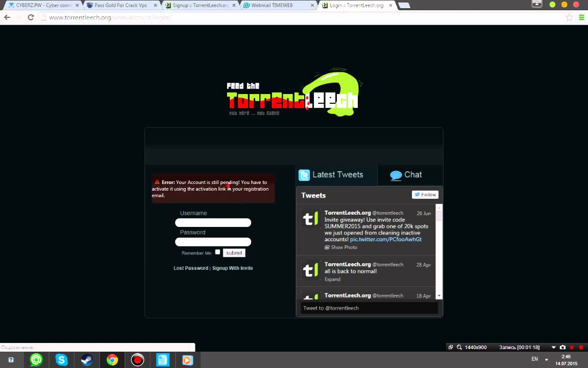Screen dimensions: 588x368
Task: Click the tweets scrollbar thumb
Action: 439,216
